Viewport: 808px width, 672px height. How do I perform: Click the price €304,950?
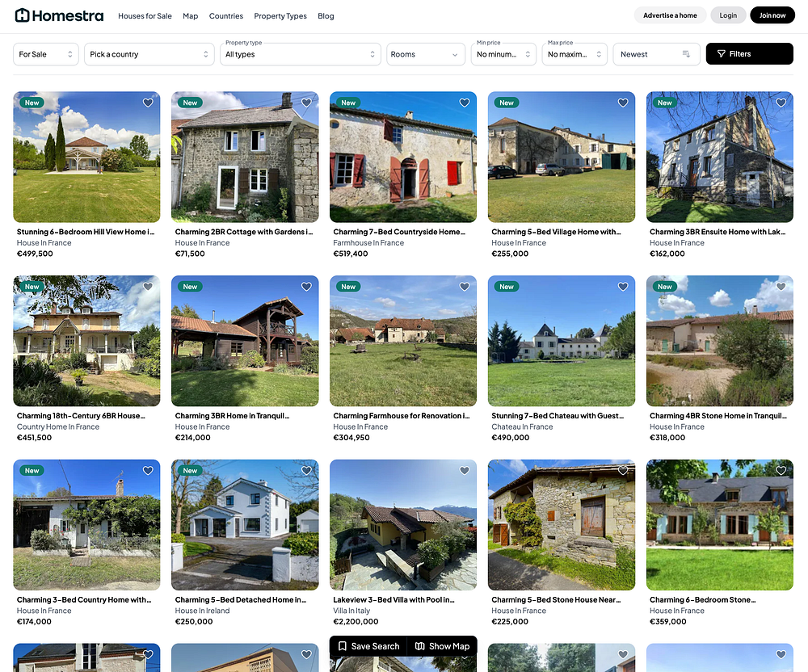(x=351, y=438)
